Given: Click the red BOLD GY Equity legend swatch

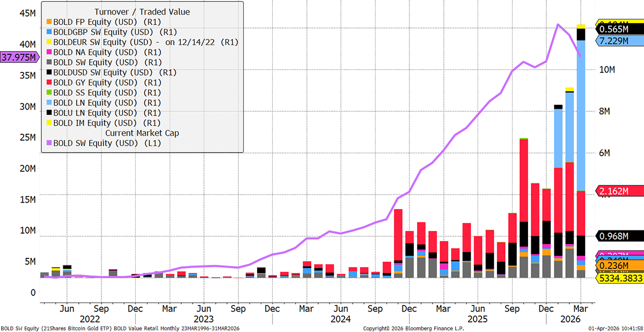Looking at the screenshot, I should pyautogui.click(x=48, y=83).
